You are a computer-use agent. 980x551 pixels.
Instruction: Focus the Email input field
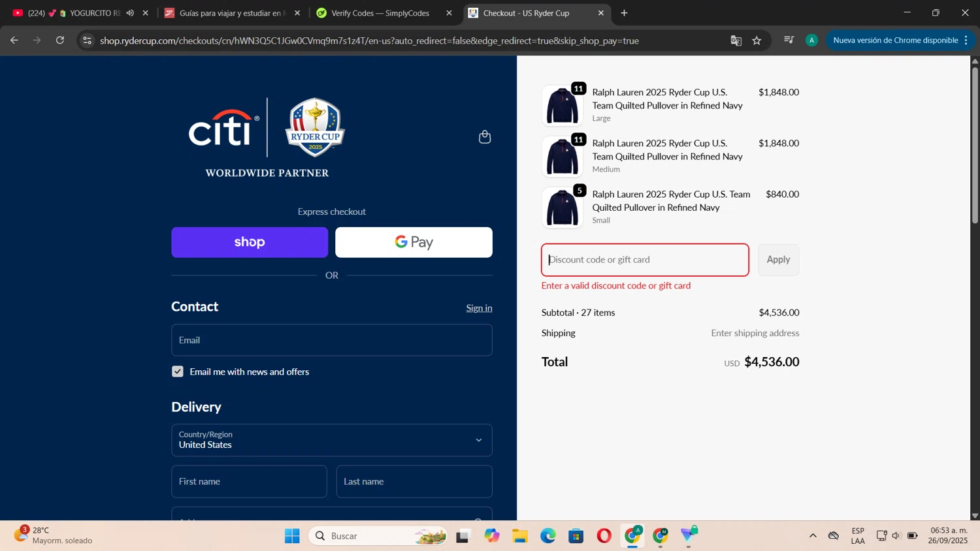(x=332, y=340)
